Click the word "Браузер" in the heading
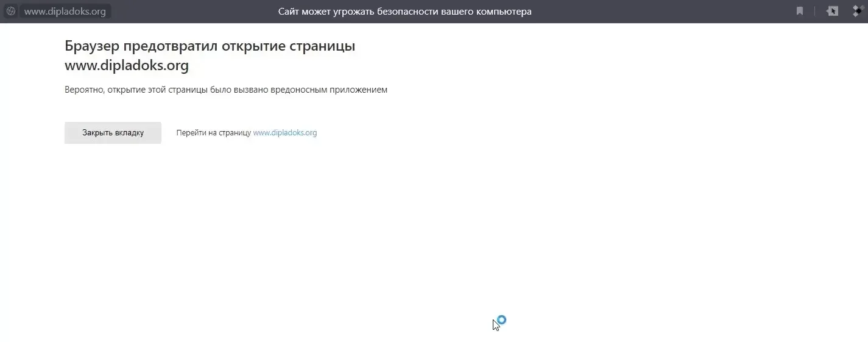Screen dimensions: 868x342 coord(91,46)
